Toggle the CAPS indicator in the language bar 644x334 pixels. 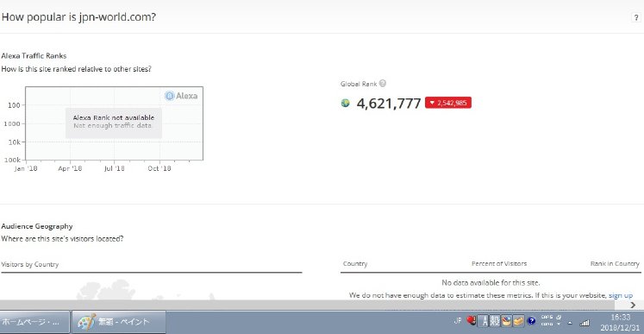coord(547,317)
